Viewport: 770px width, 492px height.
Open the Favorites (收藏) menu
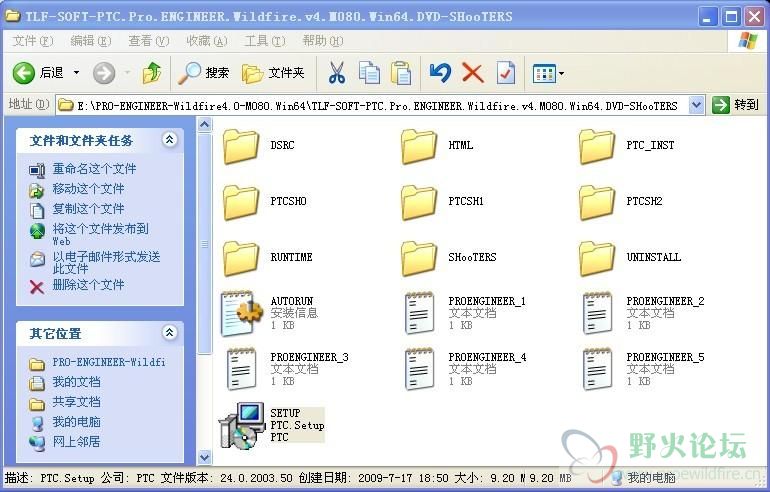pyautogui.click(x=206, y=41)
